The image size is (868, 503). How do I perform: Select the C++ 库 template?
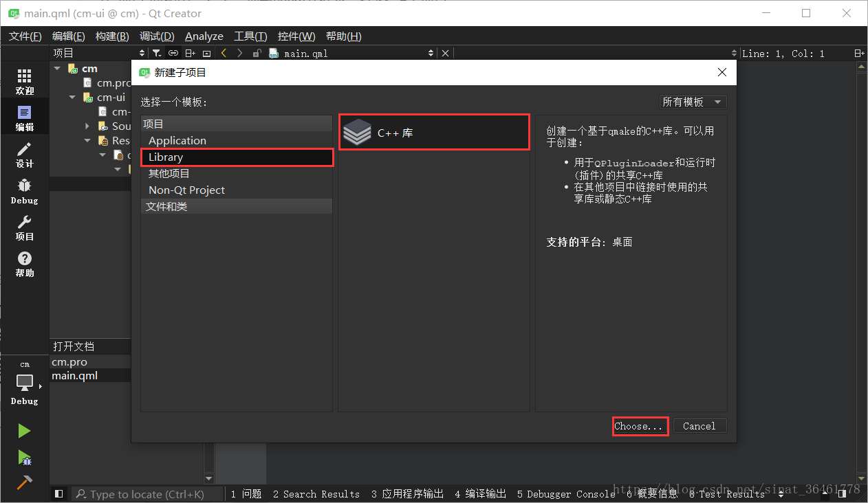point(434,133)
